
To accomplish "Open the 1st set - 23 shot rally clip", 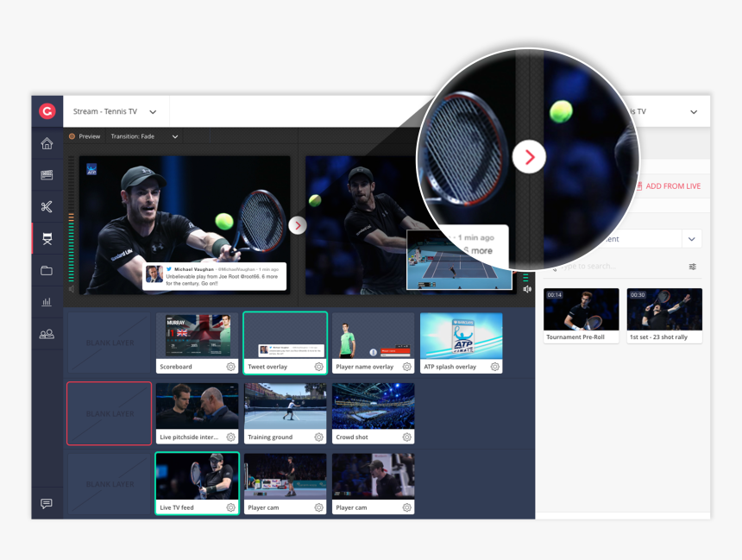I will coord(664,315).
